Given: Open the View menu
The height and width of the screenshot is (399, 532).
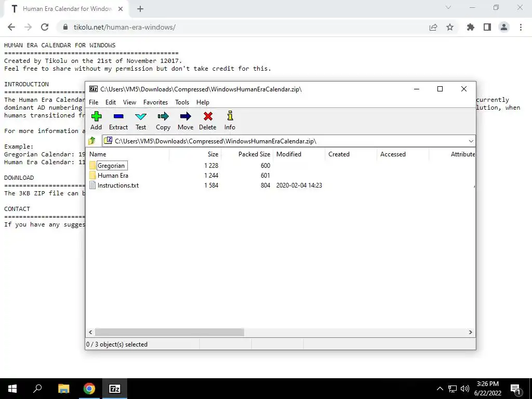Looking at the screenshot, I should (129, 102).
